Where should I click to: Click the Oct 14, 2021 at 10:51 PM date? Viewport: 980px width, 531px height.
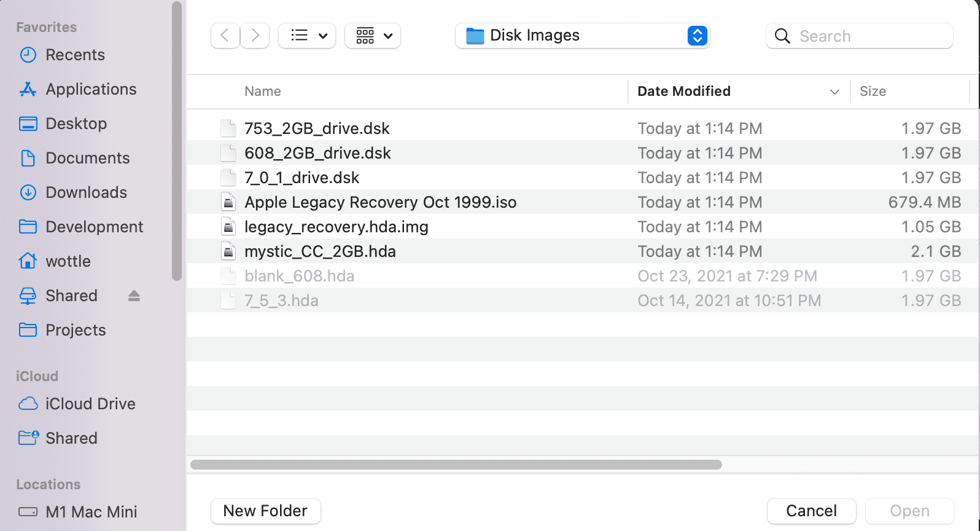click(x=729, y=301)
